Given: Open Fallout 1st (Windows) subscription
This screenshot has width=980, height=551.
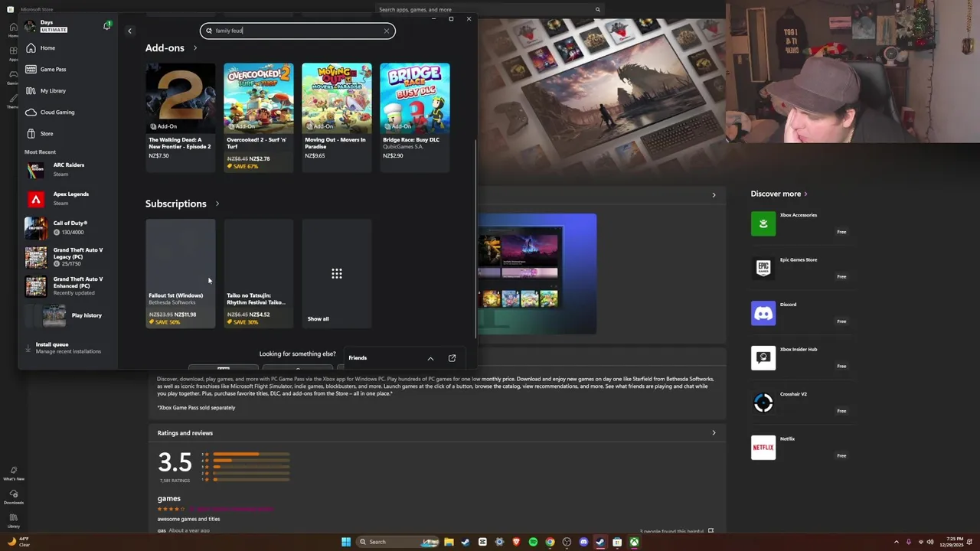Looking at the screenshot, I should [181, 273].
